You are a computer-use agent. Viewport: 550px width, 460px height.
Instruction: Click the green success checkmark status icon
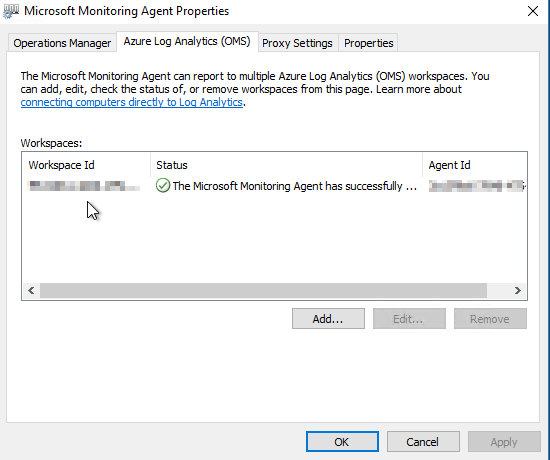click(163, 186)
